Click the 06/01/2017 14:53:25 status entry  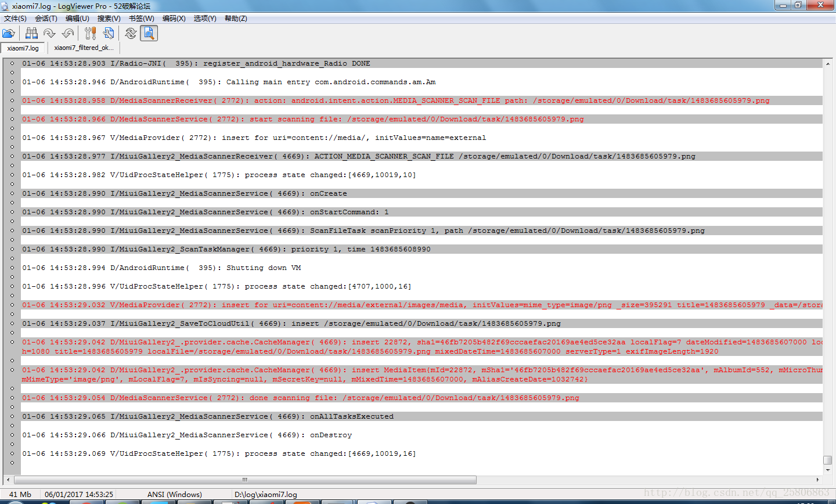(79, 495)
